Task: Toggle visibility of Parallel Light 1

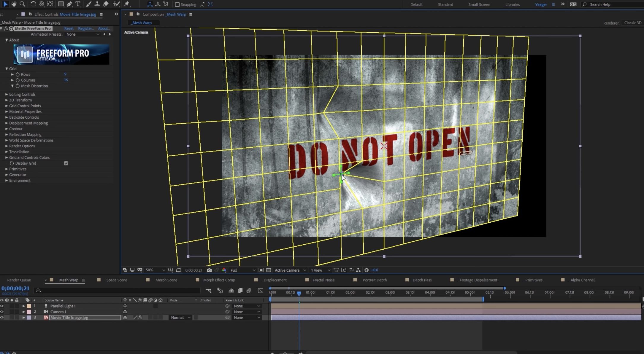Action: (x=4, y=306)
